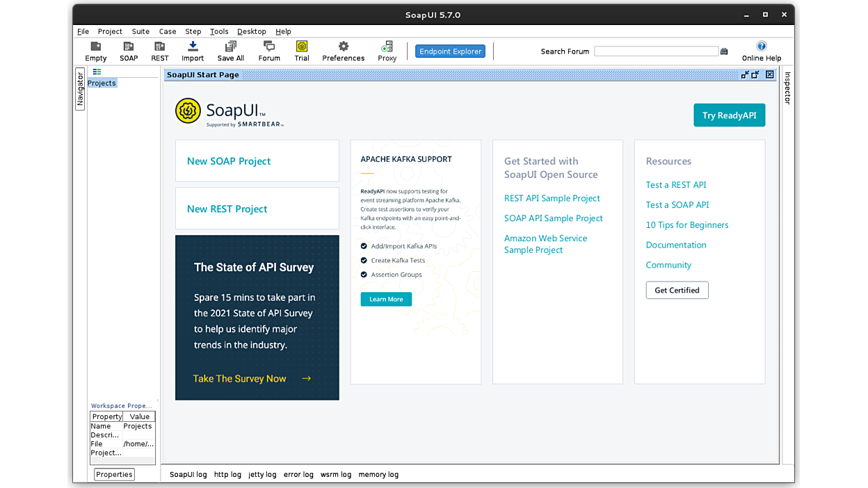
Task: Click the workspace switch icon above Projects
Action: click(x=97, y=72)
